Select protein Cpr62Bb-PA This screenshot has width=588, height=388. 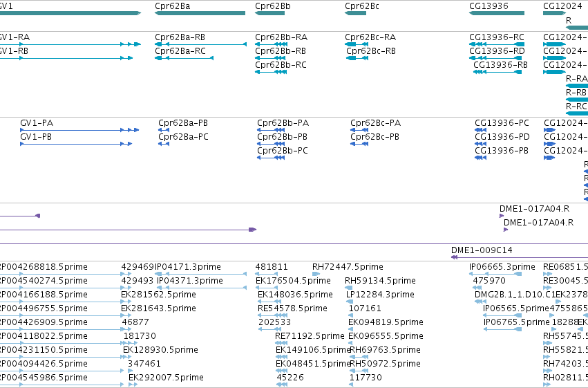283,123
